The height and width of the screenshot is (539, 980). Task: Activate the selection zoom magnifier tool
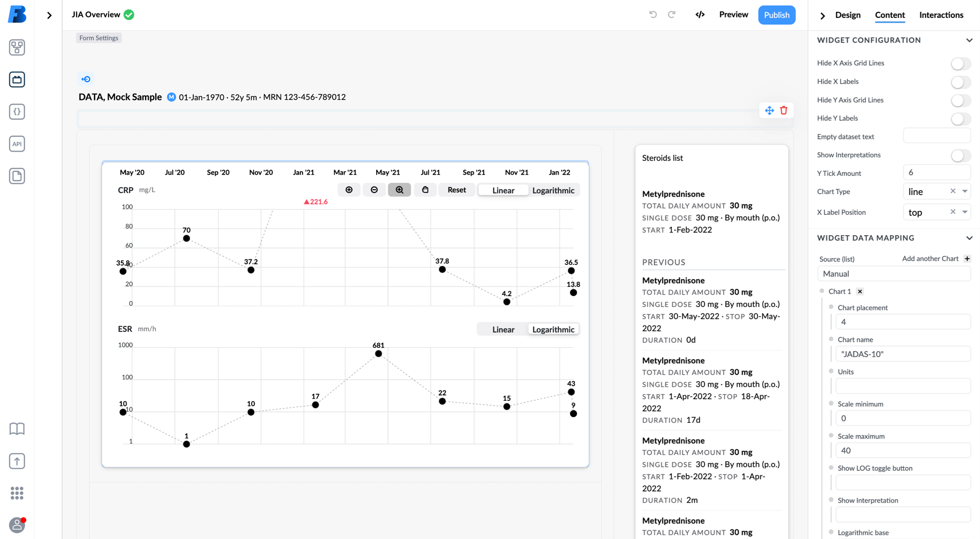[x=399, y=190]
